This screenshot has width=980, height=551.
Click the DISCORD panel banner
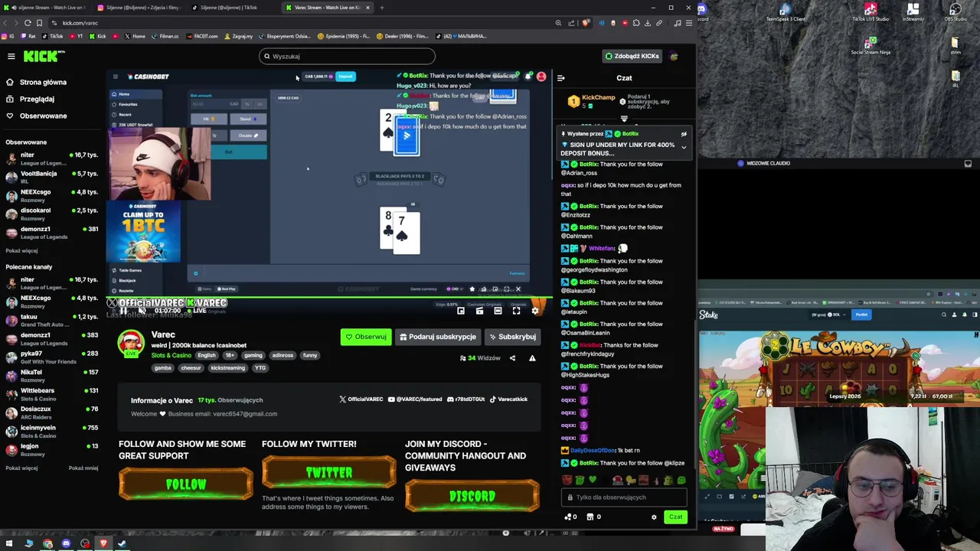tap(472, 496)
